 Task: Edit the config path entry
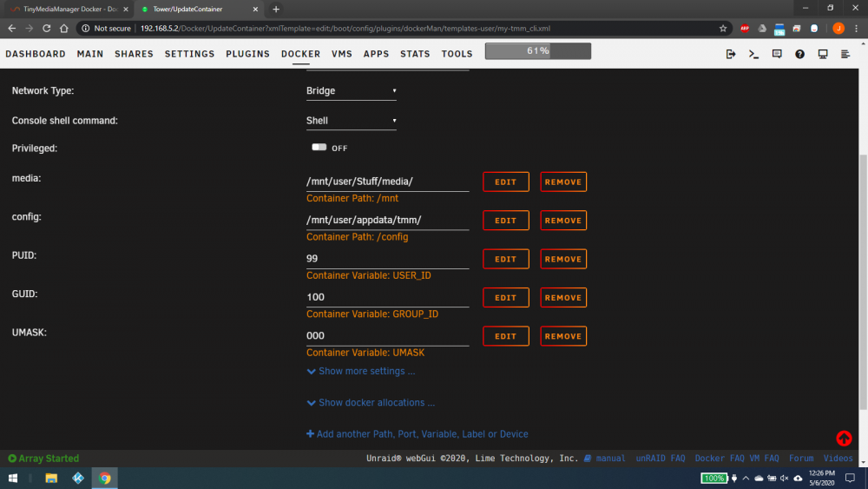tap(505, 221)
